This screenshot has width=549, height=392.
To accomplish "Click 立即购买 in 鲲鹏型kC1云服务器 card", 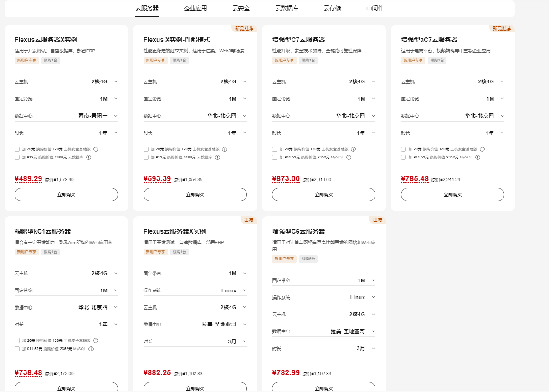I will coord(66,387).
